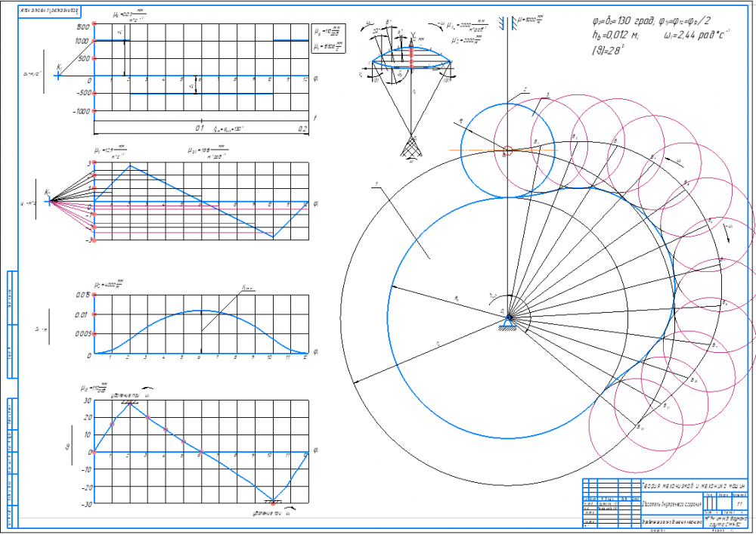Select the 'ω1=2,44 рад*с⁻¹' angular velocity text
Viewport: 756px width, 535px height.
(697, 36)
